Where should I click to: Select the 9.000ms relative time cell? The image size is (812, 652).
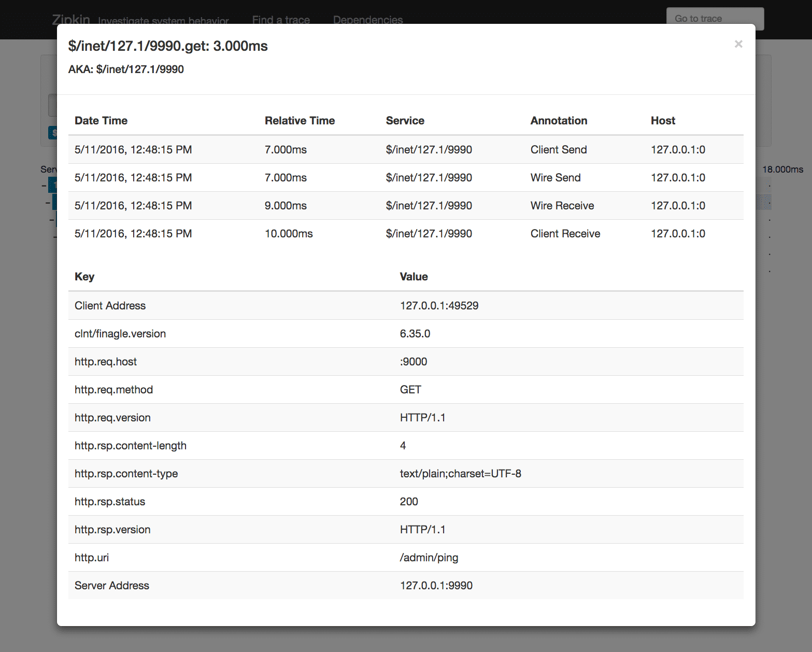pyautogui.click(x=286, y=206)
